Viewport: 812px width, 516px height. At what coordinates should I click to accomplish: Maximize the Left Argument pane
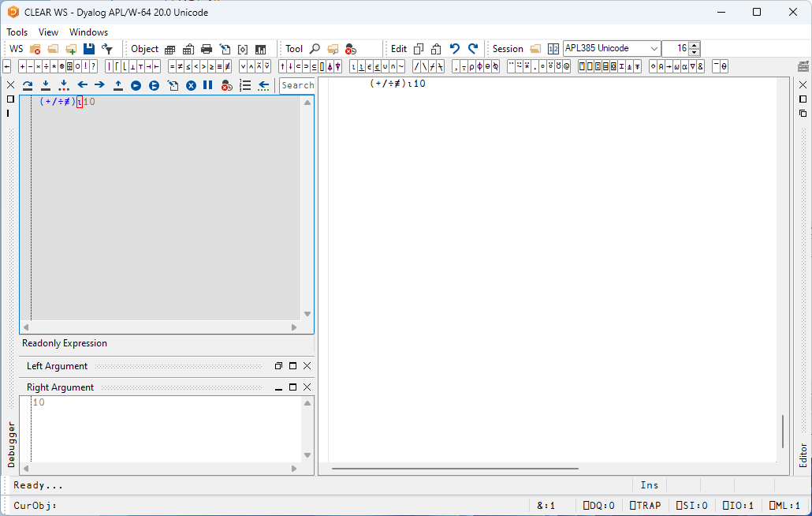(x=292, y=366)
